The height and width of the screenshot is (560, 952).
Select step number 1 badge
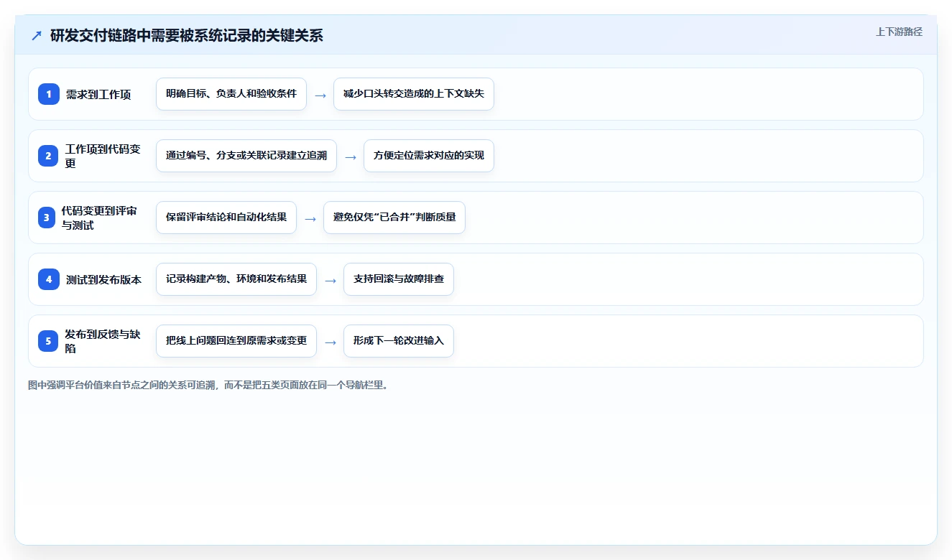pyautogui.click(x=49, y=94)
